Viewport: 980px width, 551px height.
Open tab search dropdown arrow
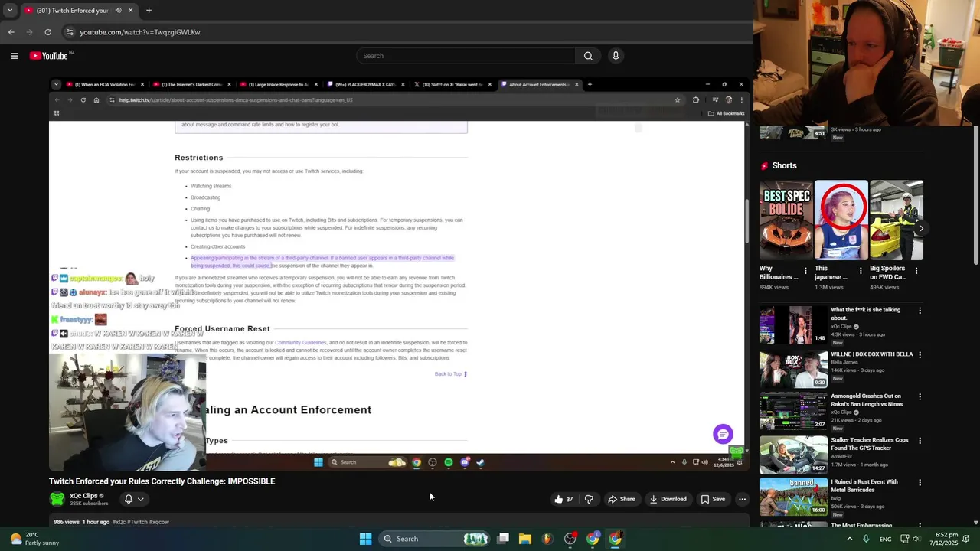coord(10,11)
